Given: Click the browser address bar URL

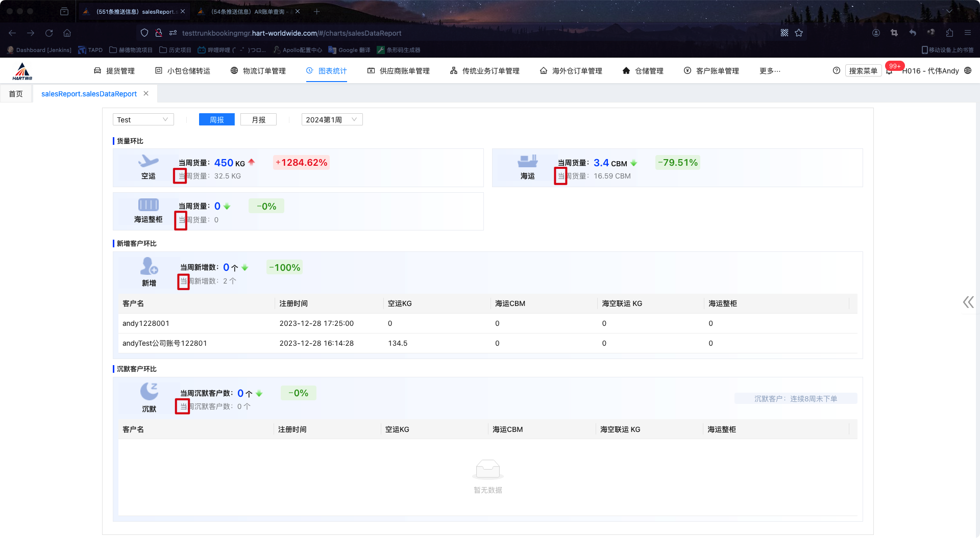Looking at the screenshot, I should coord(291,33).
